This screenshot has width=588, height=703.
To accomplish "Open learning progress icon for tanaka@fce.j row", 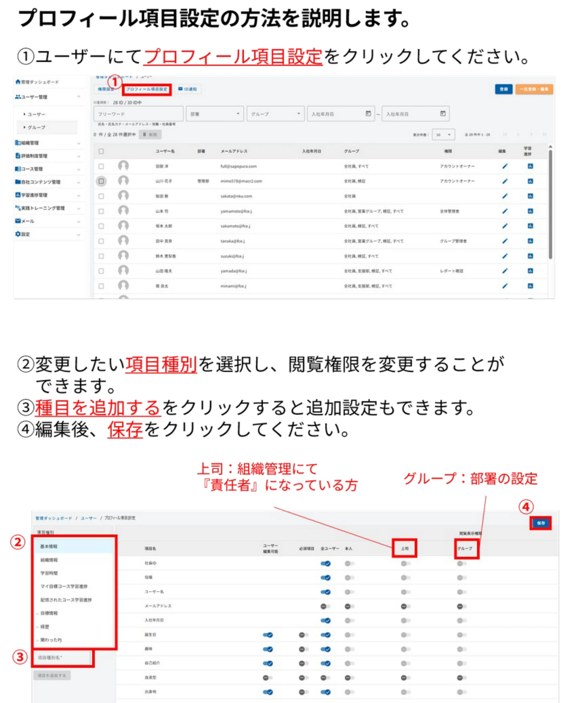I will pyautogui.click(x=530, y=241).
